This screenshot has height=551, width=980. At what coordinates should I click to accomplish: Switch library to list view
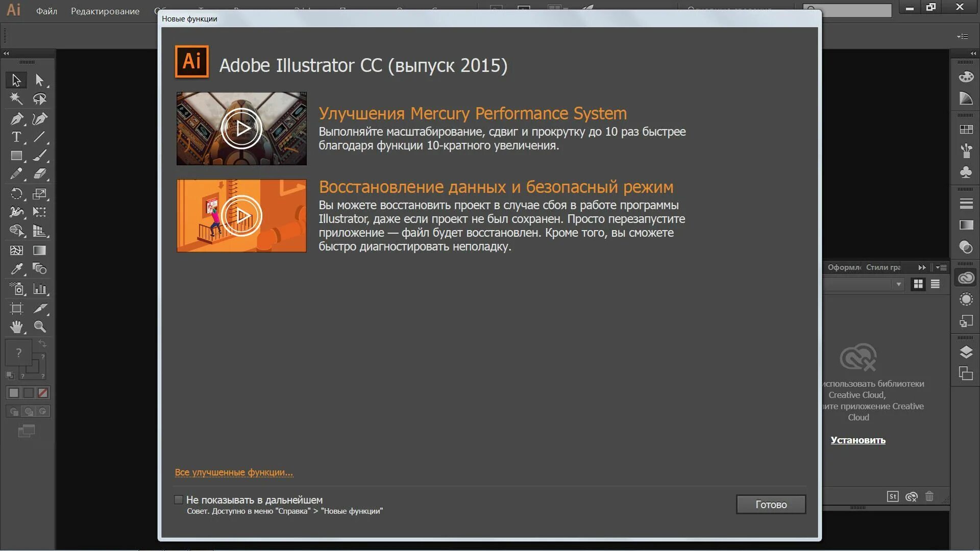tap(935, 284)
